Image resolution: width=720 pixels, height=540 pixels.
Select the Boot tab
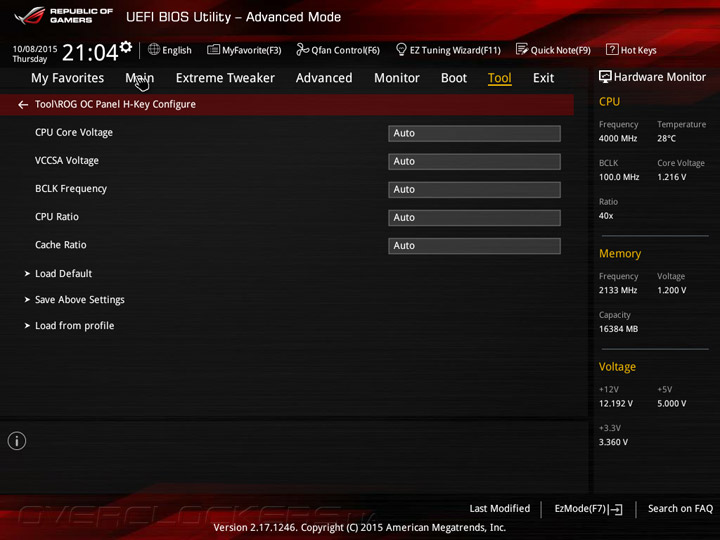[x=454, y=78]
